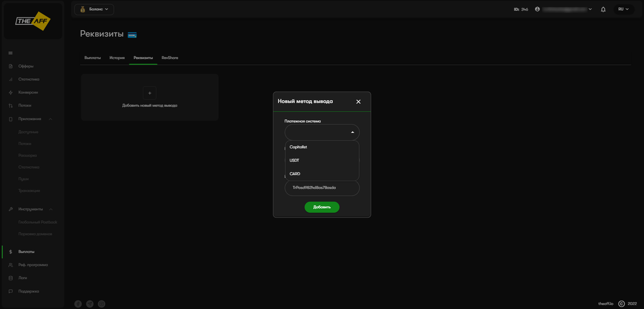The width and height of the screenshot is (644, 309).
Task: Click the Конверсии lightning icon in sidebar
Action: pos(11,92)
